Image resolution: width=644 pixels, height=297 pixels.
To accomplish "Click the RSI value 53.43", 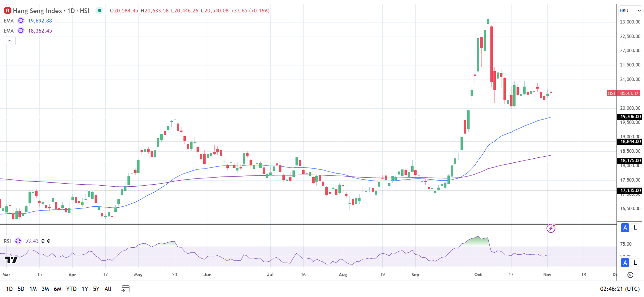I will pos(32,241).
